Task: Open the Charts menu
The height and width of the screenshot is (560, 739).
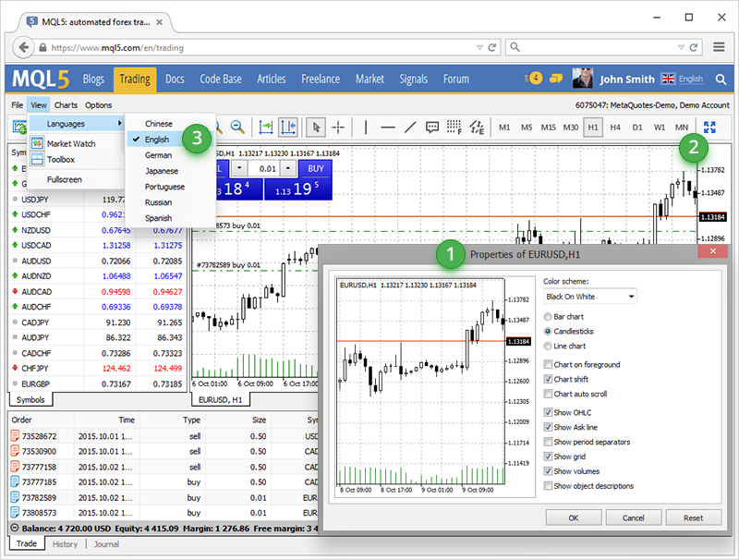Action: 66,104
